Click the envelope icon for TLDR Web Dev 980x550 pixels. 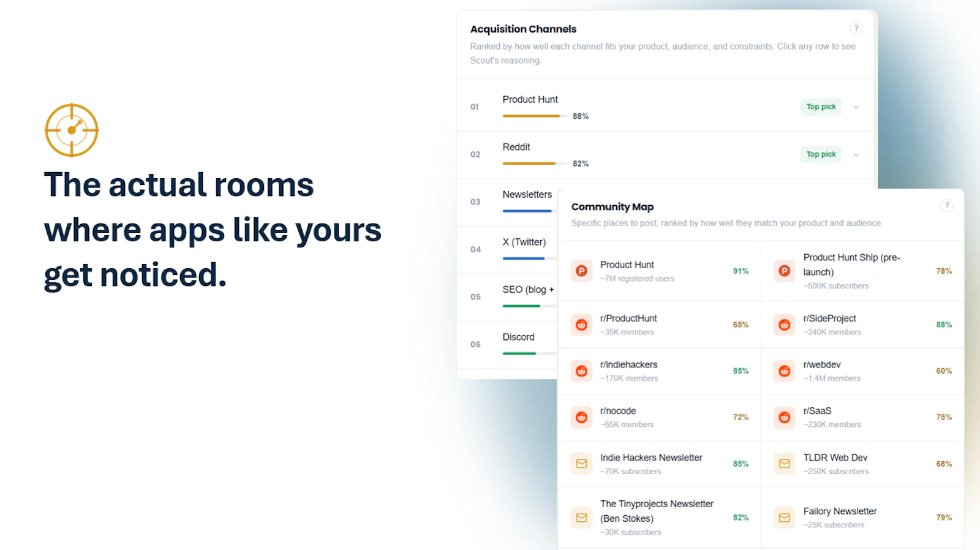click(784, 464)
